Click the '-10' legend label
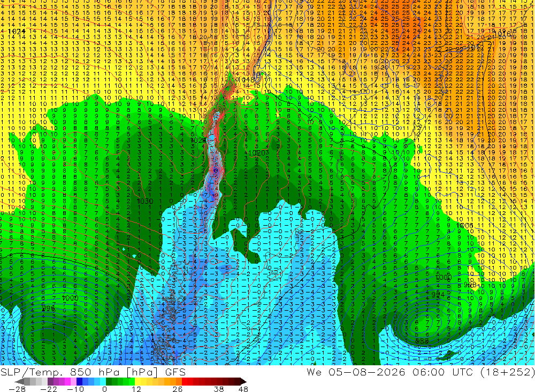This screenshot has width=535, height=392. click(x=76, y=389)
